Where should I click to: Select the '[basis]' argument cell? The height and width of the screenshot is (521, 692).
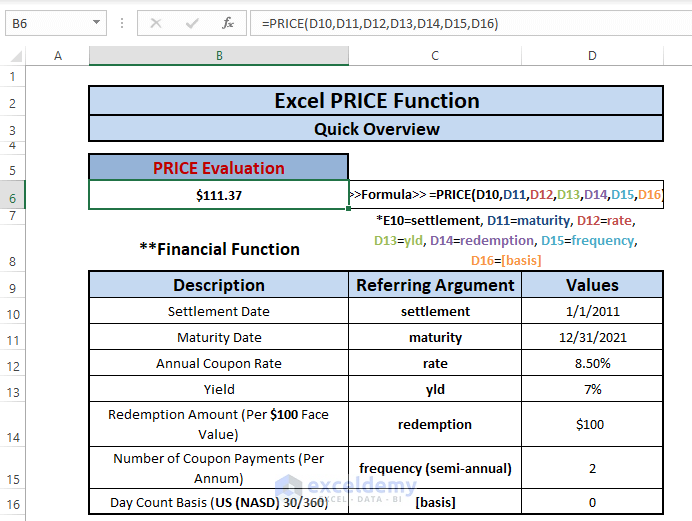[435, 502]
